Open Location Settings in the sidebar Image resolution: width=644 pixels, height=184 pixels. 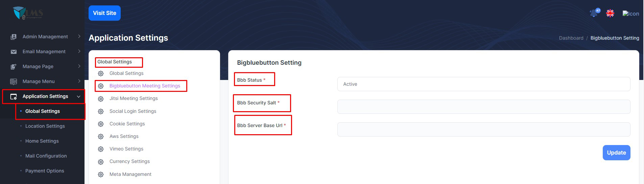coord(45,126)
